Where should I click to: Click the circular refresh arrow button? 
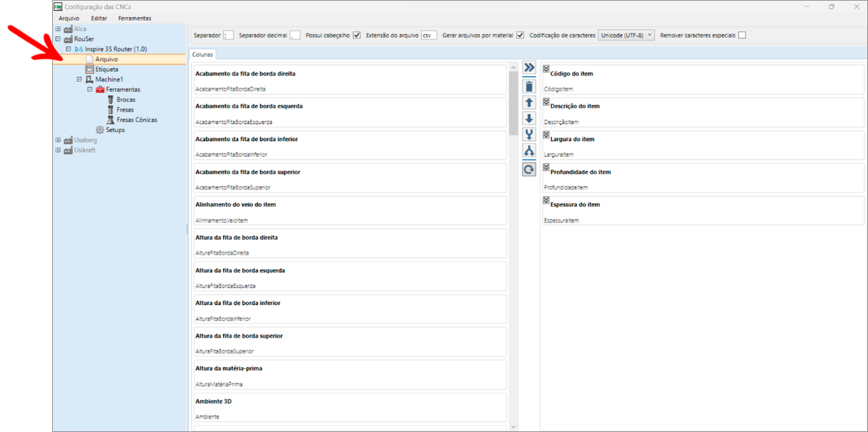tap(529, 169)
